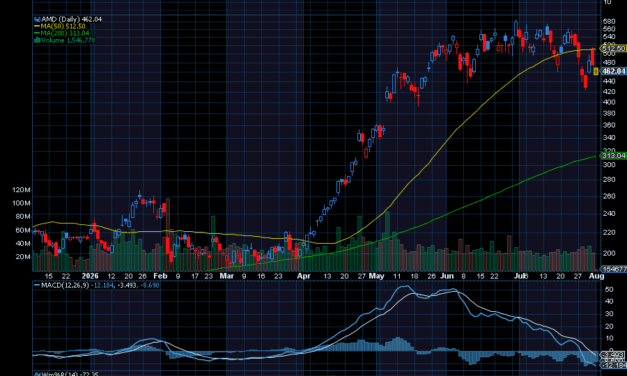Click the 580 price axis label

coord(609,21)
